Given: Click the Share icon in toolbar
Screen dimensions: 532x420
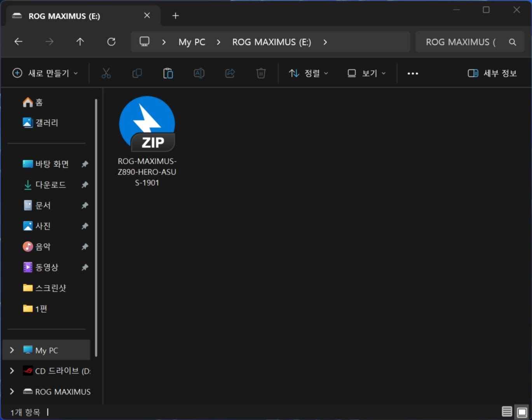Looking at the screenshot, I should [x=230, y=73].
